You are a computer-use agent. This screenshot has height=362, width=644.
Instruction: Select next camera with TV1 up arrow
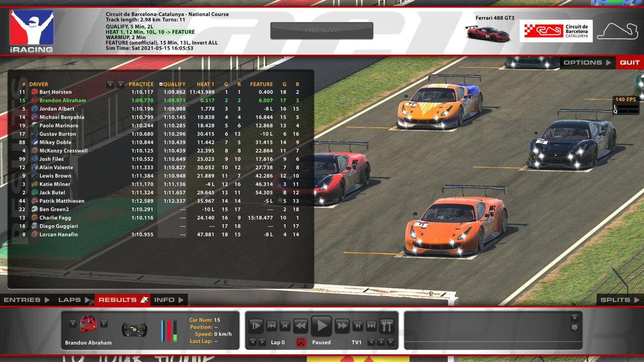382,342
